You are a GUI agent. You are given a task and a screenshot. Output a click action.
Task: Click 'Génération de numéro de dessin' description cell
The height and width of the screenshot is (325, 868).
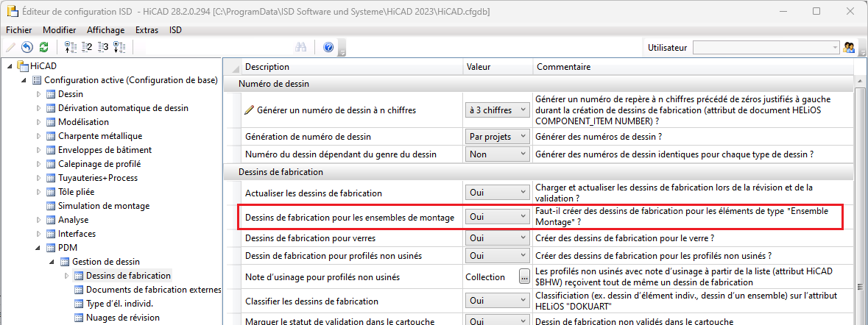point(352,136)
